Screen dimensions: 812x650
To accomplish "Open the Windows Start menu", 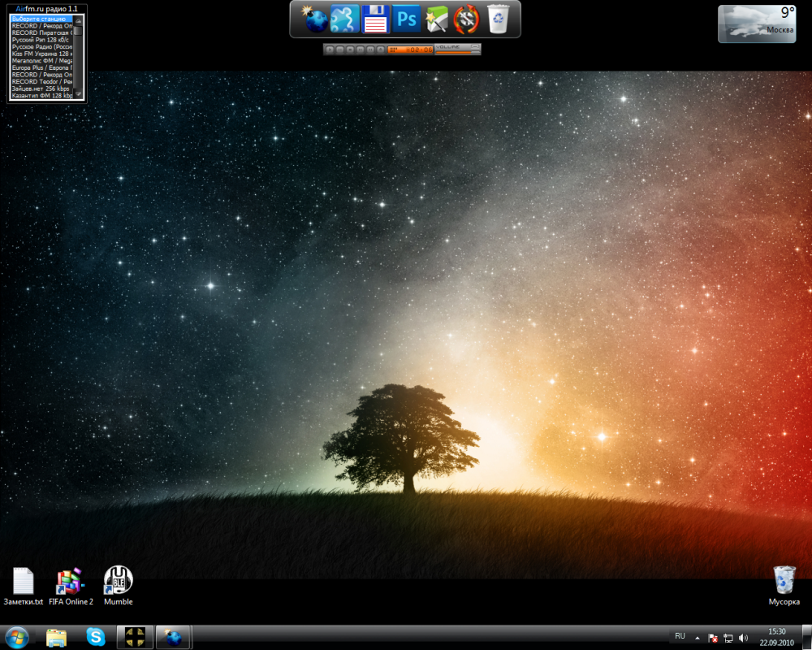I will point(16,637).
